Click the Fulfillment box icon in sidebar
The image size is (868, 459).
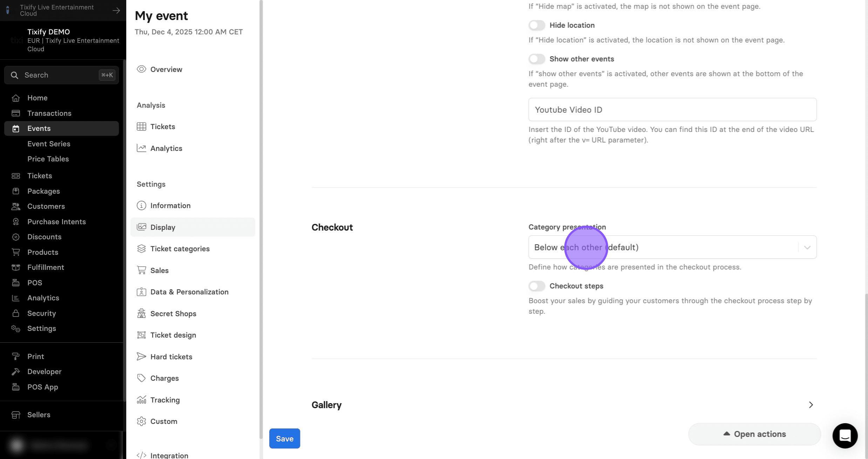coord(16,267)
